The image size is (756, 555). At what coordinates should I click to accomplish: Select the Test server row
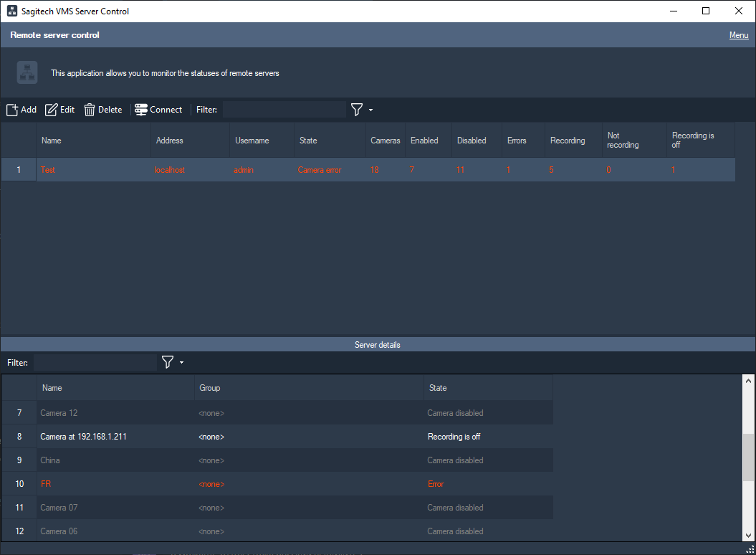pyautogui.click(x=215, y=170)
